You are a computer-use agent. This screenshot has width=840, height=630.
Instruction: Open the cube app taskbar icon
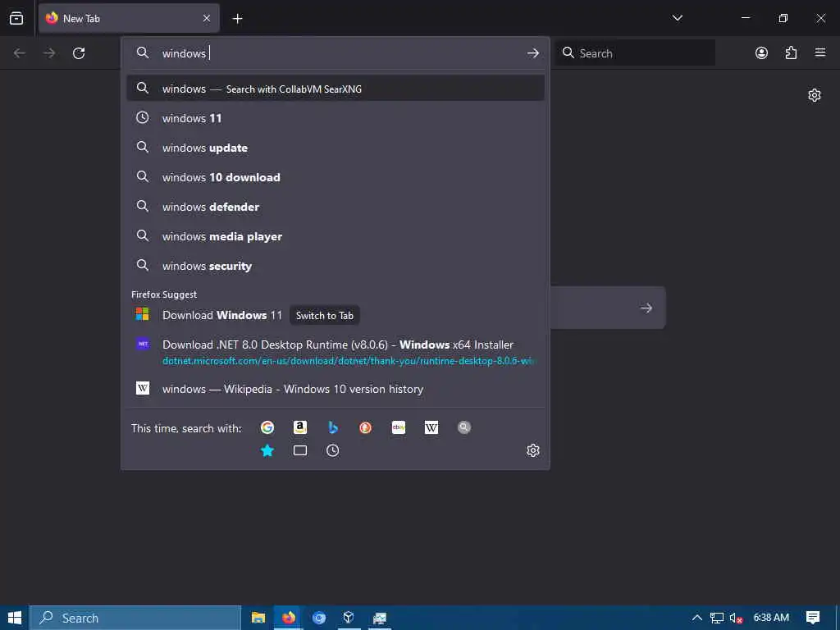coord(349,618)
